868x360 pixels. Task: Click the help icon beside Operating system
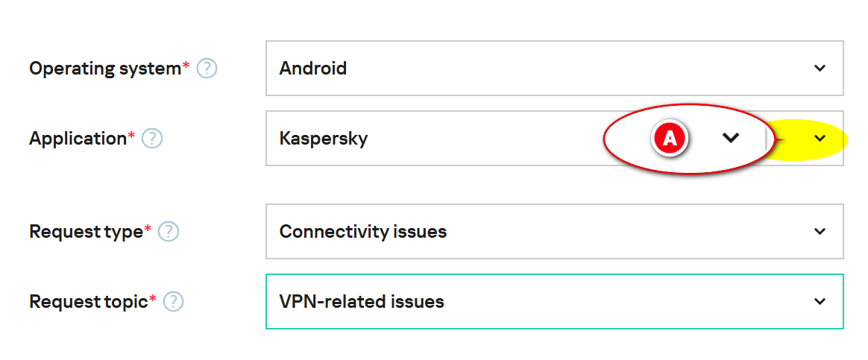point(207,69)
